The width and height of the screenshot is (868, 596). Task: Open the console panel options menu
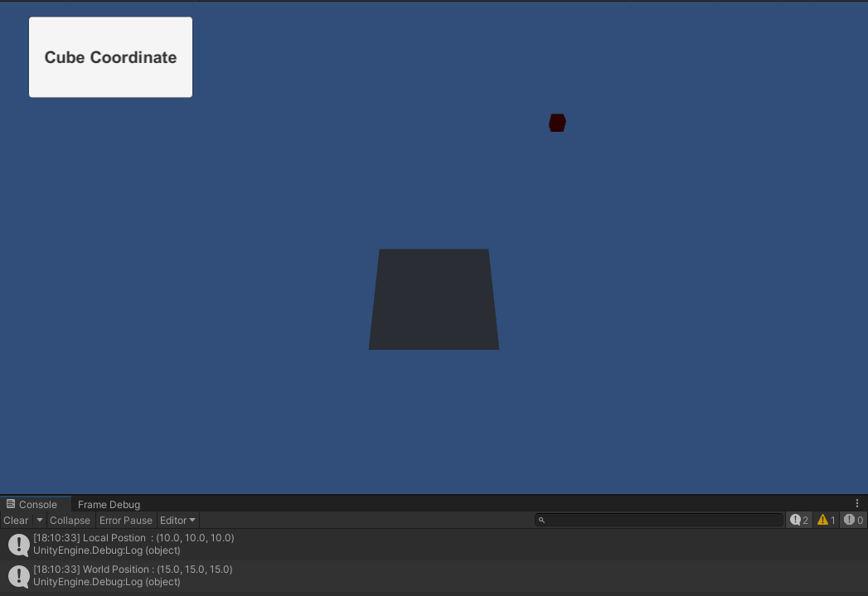click(857, 503)
